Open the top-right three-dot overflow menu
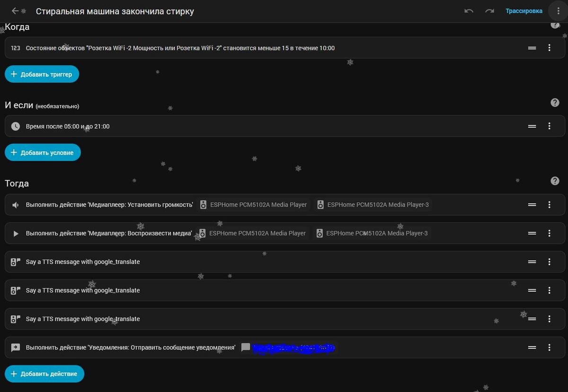 click(x=559, y=11)
